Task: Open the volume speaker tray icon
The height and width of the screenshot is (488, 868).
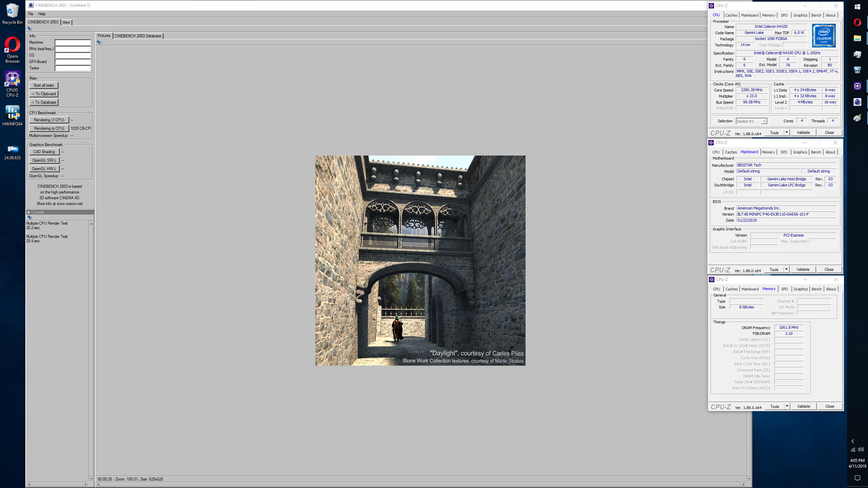Action: [x=861, y=450]
